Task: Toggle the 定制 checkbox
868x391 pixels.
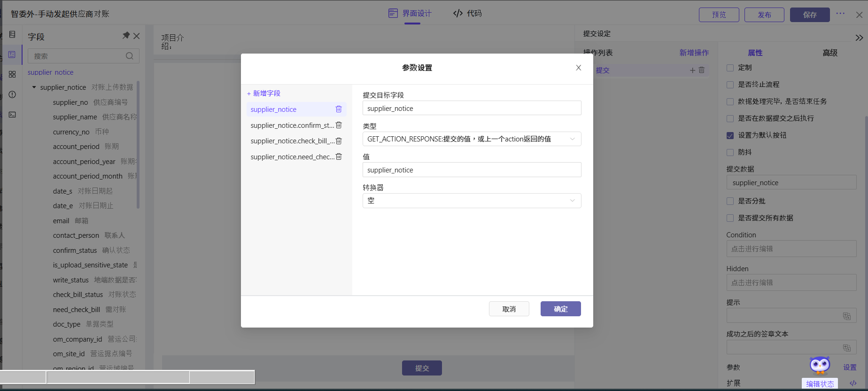Action: [x=730, y=68]
